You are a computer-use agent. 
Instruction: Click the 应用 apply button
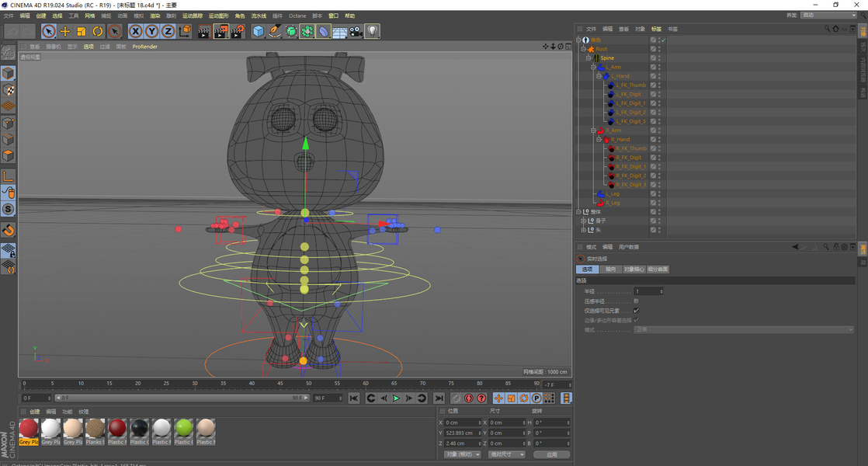point(552,454)
